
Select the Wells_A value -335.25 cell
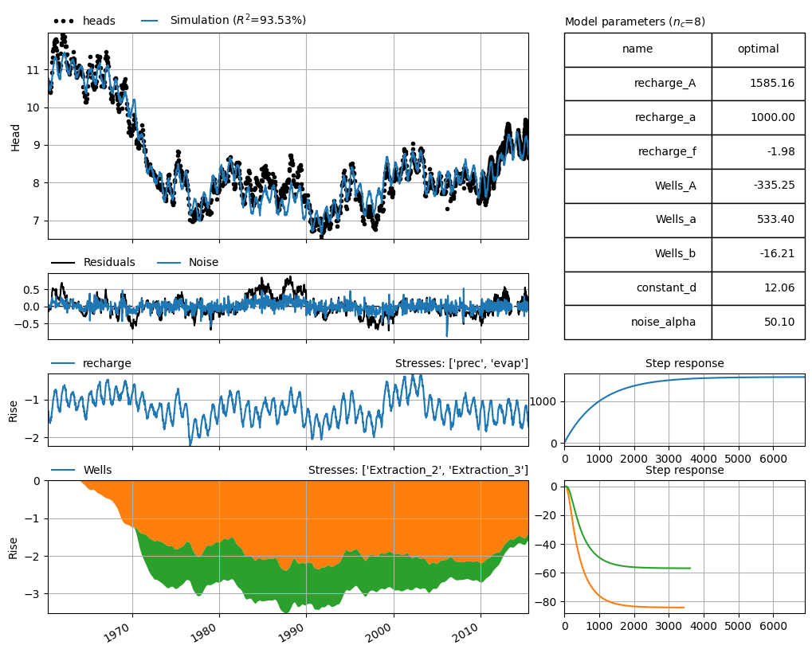tap(758, 186)
